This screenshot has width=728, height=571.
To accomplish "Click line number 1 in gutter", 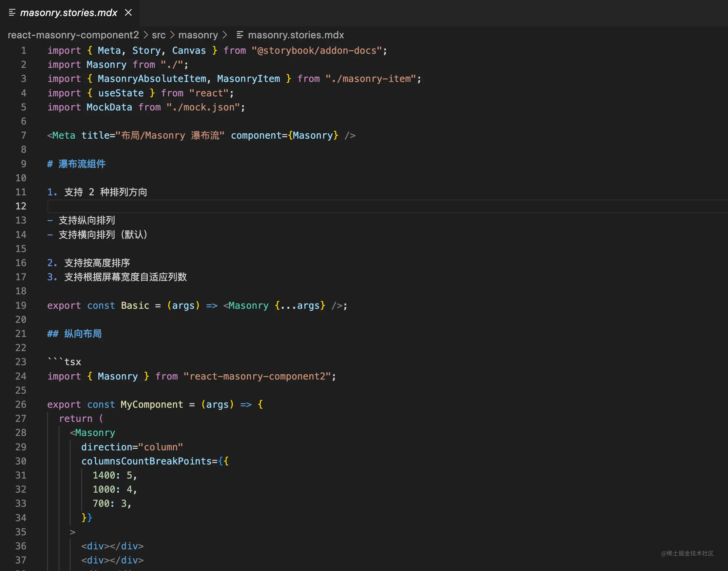I will click(24, 50).
